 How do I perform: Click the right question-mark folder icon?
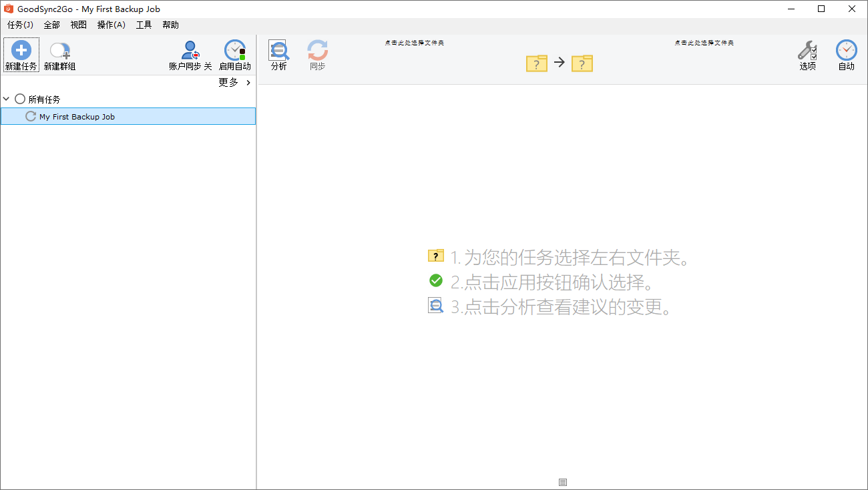click(582, 63)
